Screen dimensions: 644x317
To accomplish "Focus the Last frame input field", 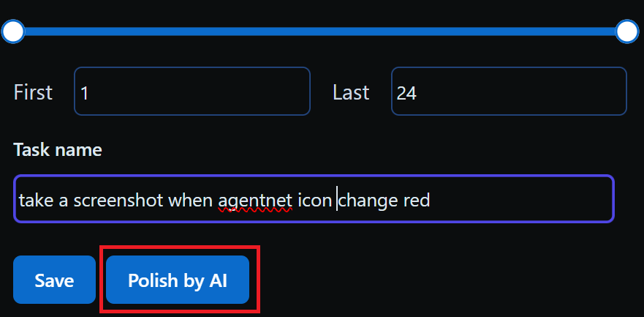I will [509, 92].
